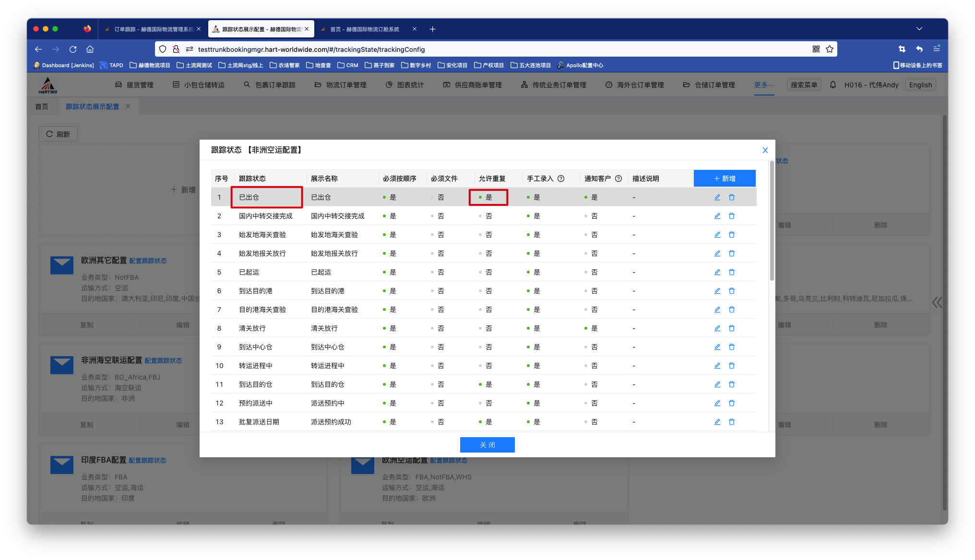Click edit pencil icon for row 已出仓

(717, 197)
